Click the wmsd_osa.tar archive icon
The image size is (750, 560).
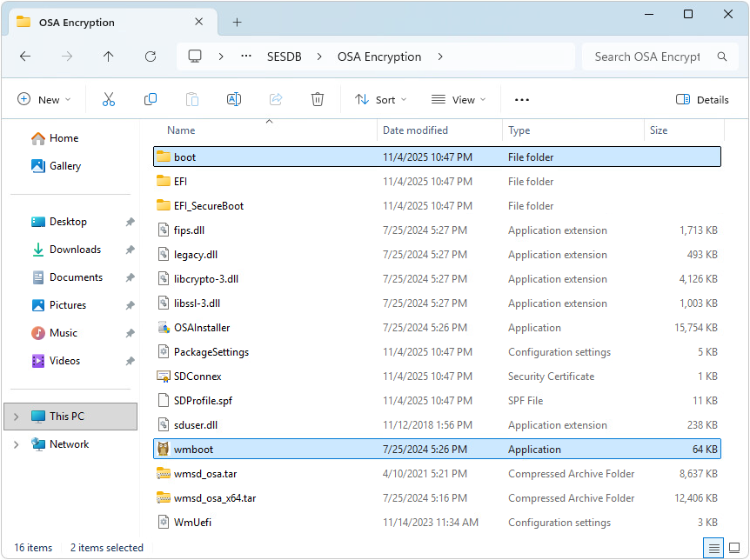point(164,473)
